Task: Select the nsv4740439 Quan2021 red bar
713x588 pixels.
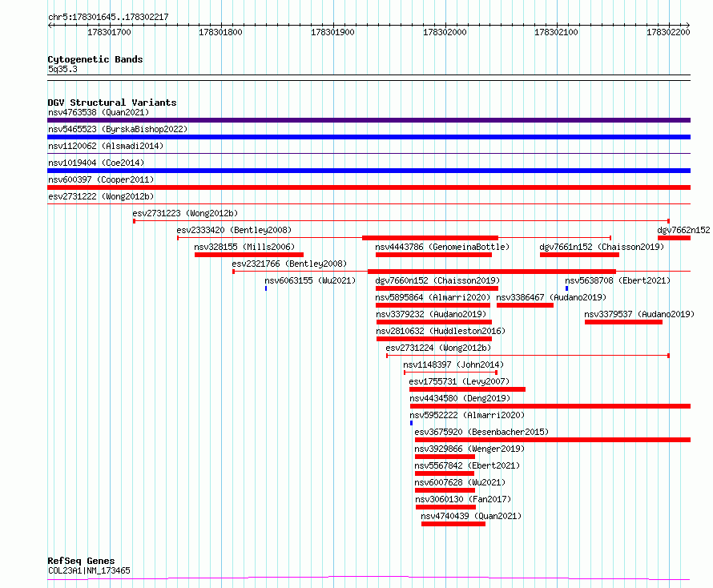Action: (453, 524)
